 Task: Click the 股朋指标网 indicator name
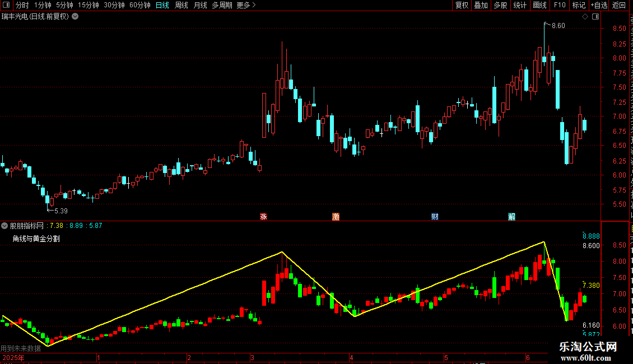(x=27, y=226)
